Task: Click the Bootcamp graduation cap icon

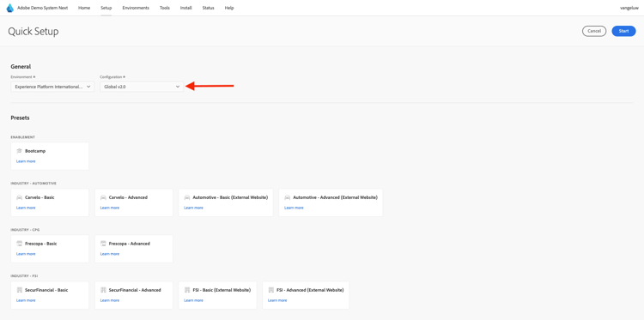Action: pyautogui.click(x=19, y=151)
